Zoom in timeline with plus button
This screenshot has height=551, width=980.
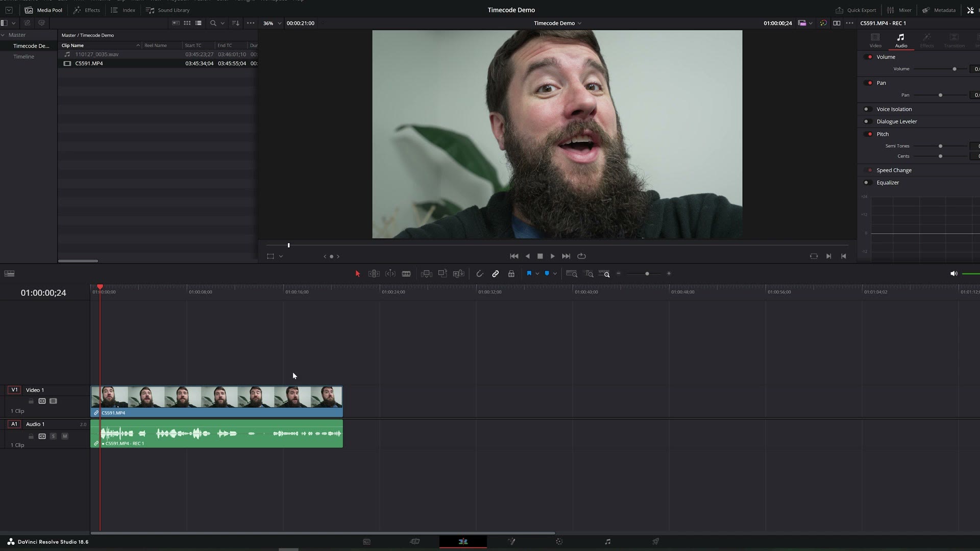click(x=669, y=273)
